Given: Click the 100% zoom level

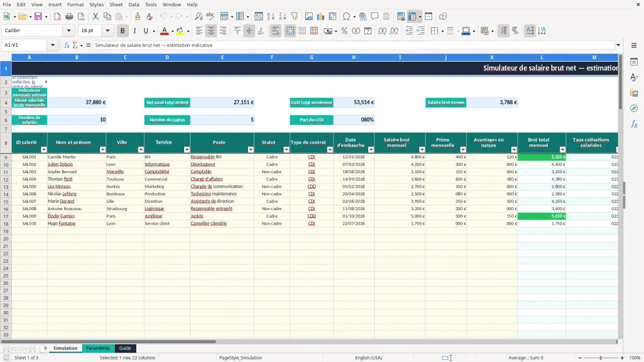Looking at the screenshot, I should click(635, 358).
